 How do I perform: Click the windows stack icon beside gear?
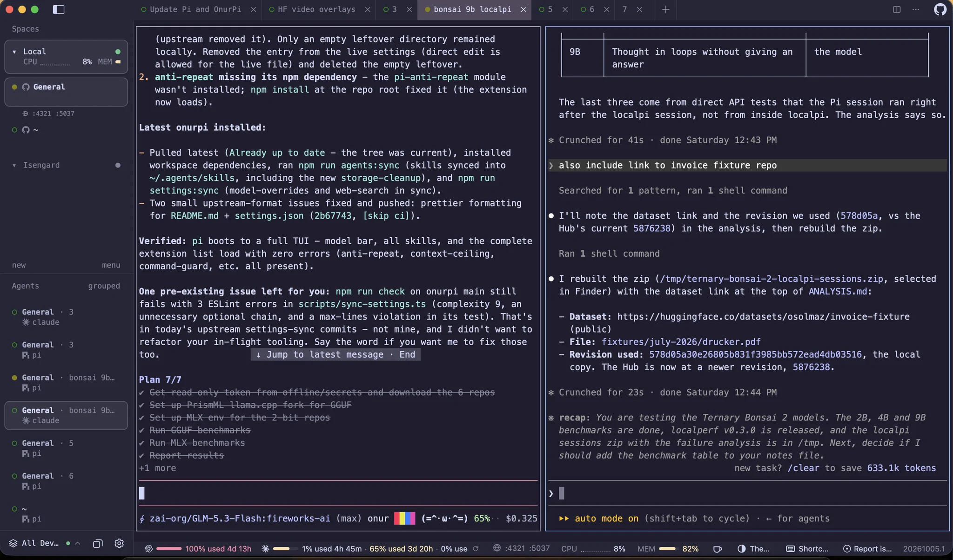pos(98,543)
